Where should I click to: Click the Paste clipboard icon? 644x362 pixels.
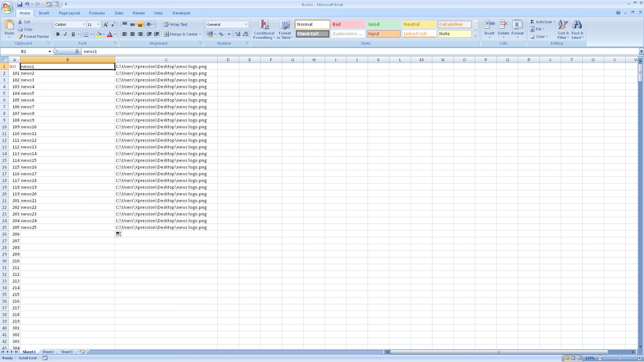pos(9,25)
